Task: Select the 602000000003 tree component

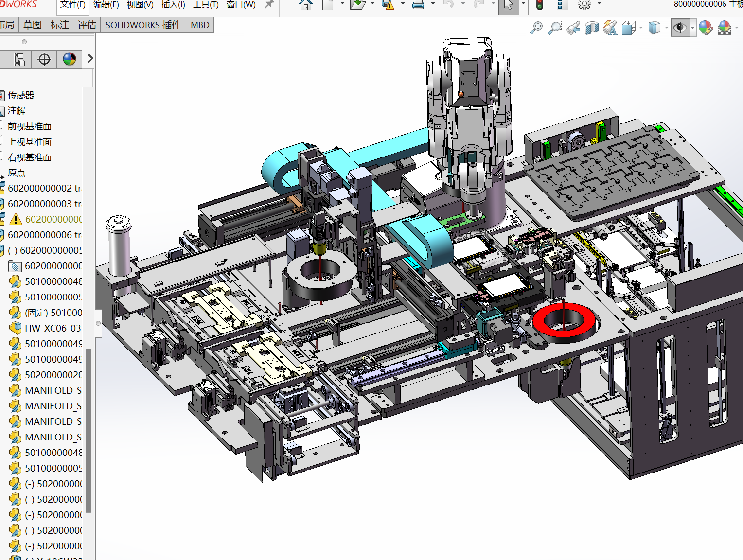Action: pos(45,204)
